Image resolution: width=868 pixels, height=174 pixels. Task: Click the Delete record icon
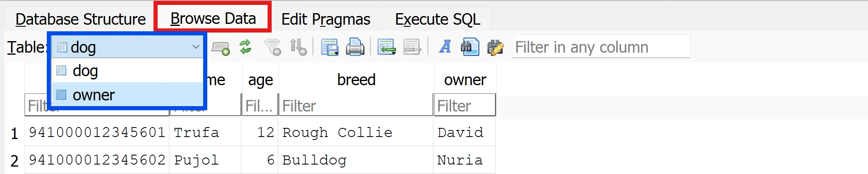click(412, 47)
